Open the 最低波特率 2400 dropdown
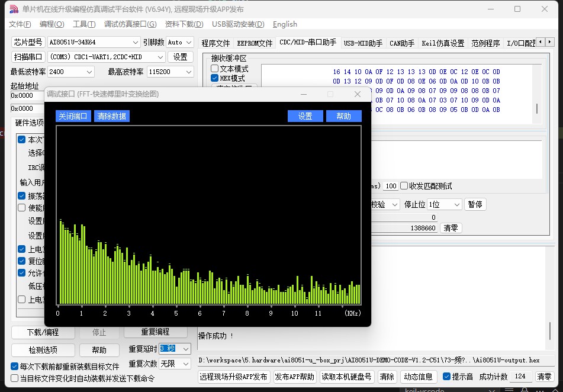 [x=71, y=72]
